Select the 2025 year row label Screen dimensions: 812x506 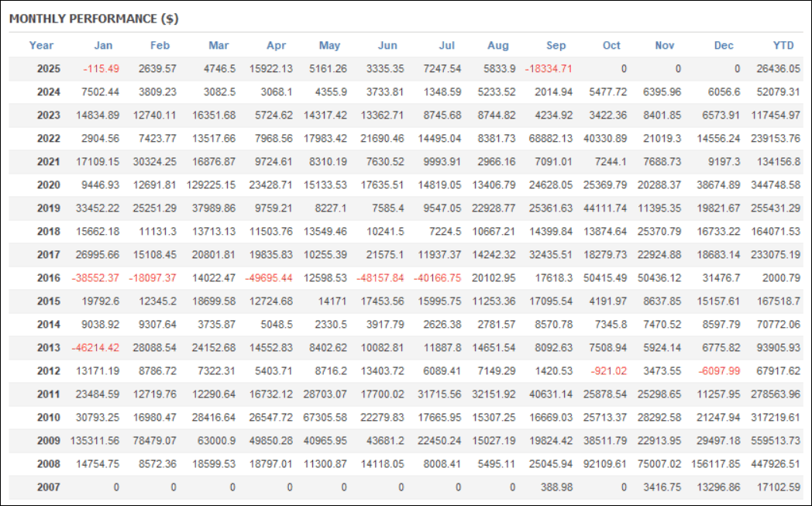(49, 68)
